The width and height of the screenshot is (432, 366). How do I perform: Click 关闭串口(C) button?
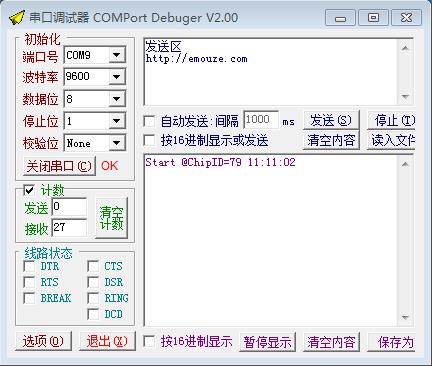(59, 166)
